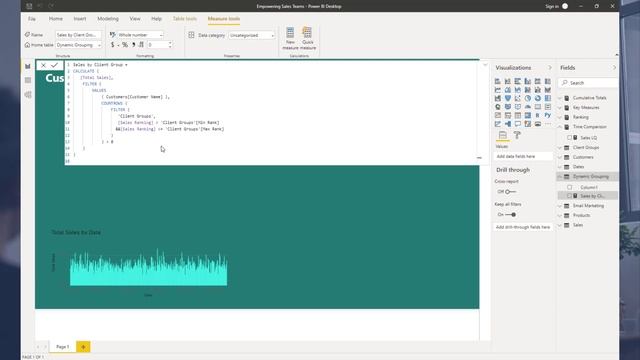Select the Stacked column chart visual
The image size is (640, 360).
pyautogui.click(x=508, y=81)
